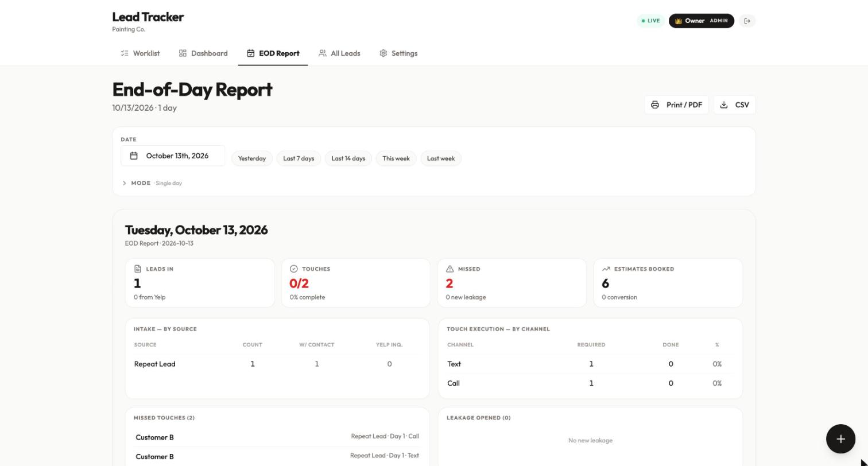Select the This week preset
Screen dimensions: 868x466
[x=396, y=159]
